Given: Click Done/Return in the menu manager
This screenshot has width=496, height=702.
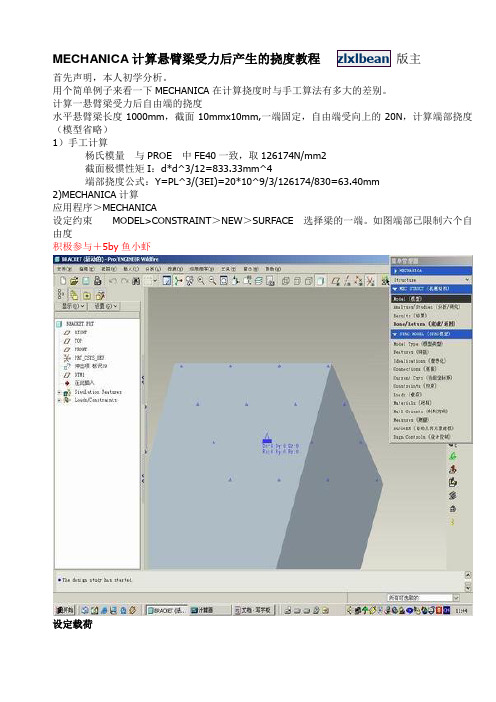Looking at the screenshot, I should (424, 324).
